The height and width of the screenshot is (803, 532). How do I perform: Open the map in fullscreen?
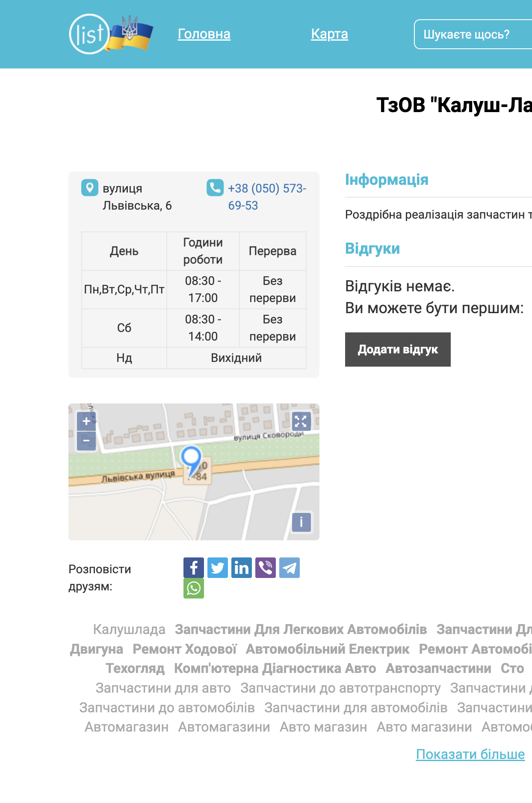[301, 421]
